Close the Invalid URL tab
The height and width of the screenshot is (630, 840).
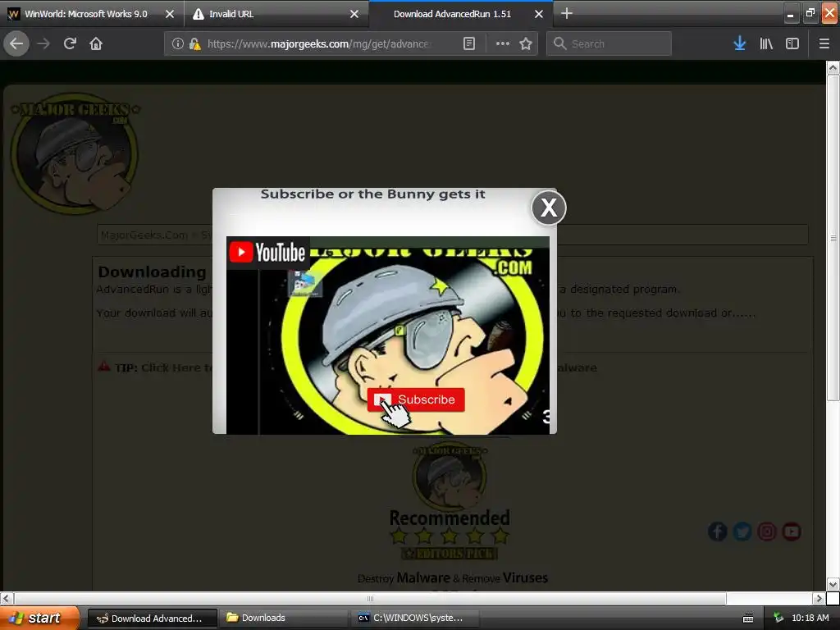354,14
